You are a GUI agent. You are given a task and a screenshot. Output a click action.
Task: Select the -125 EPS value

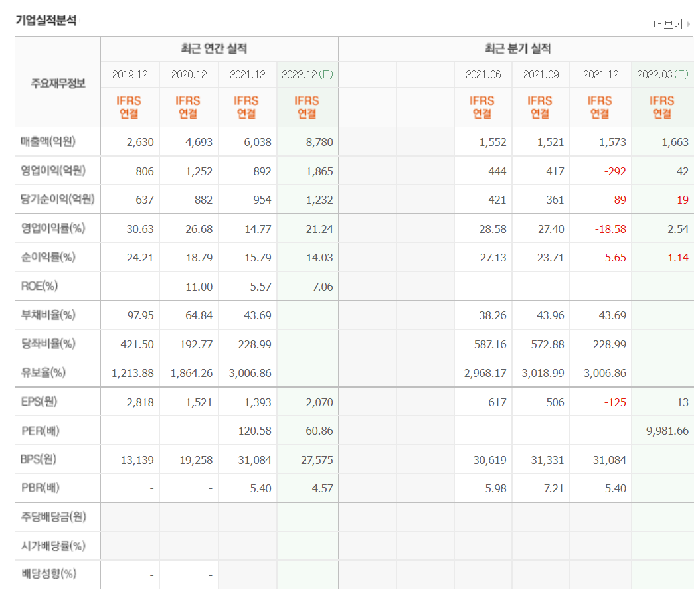click(615, 402)
